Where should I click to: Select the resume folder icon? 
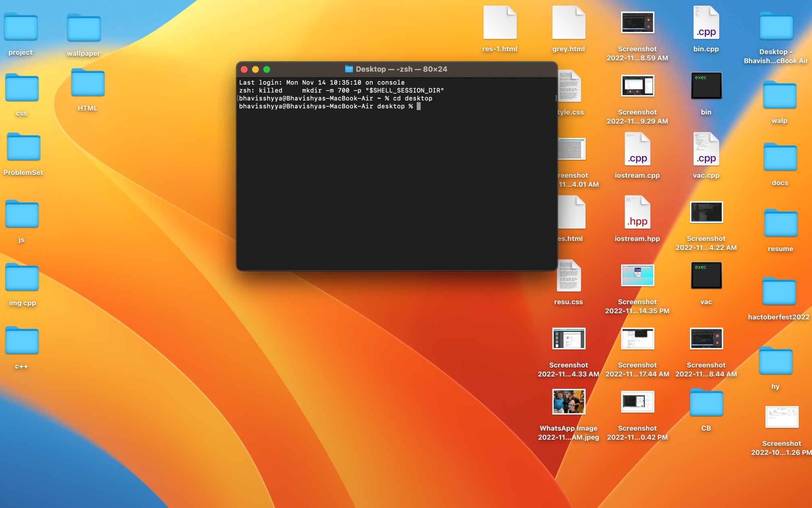point(780,224)
